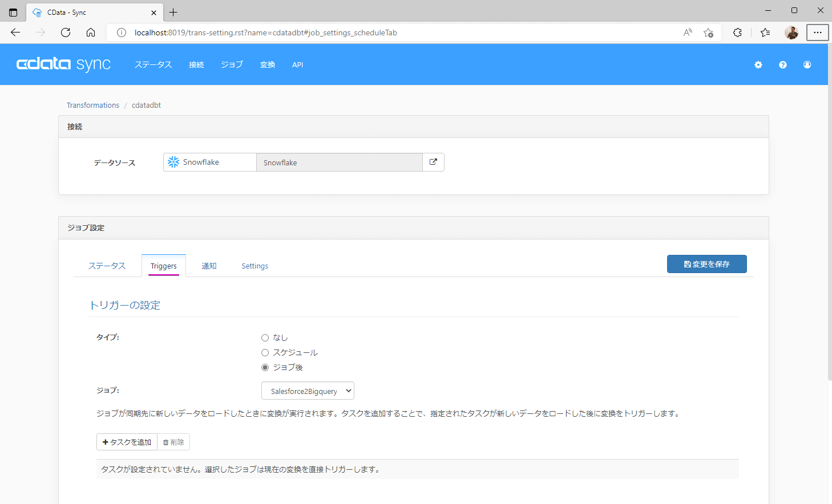Click the read aloud icon in address bar

pyautogui.click(x=688, y=32)
